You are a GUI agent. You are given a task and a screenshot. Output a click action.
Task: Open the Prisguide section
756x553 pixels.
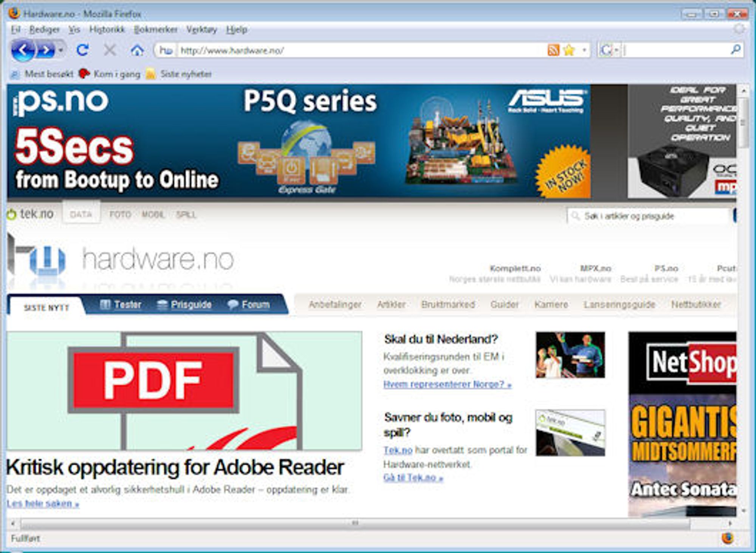[184, 304]
